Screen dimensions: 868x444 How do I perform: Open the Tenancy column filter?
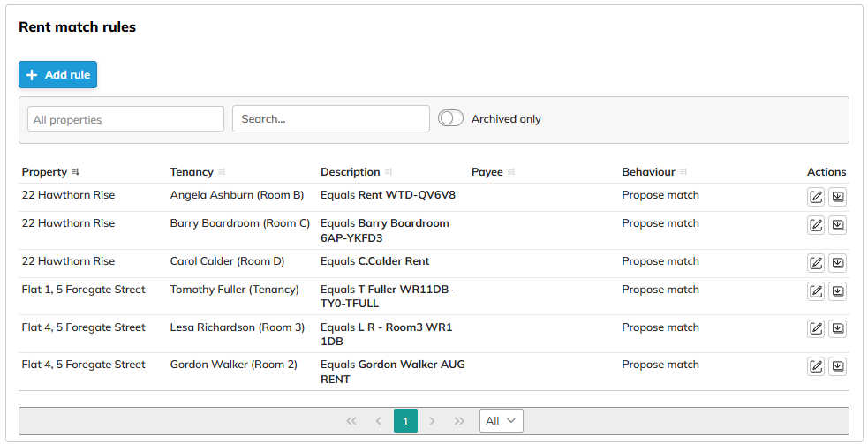(x=222, y=172)
